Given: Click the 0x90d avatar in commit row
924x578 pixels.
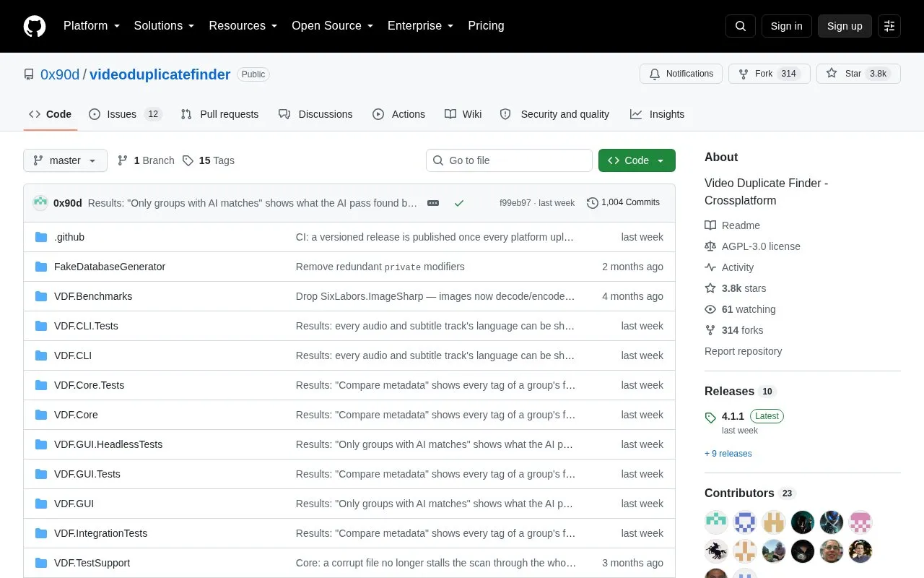Looking at the screenshot, I should click(40, 203).
